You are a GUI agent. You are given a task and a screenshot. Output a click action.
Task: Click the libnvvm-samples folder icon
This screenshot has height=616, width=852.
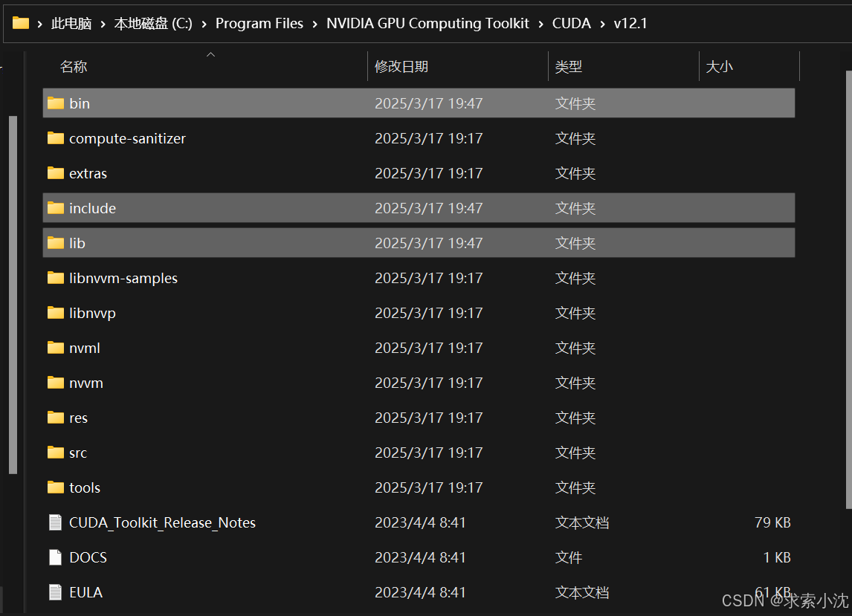tap(56, 278)
